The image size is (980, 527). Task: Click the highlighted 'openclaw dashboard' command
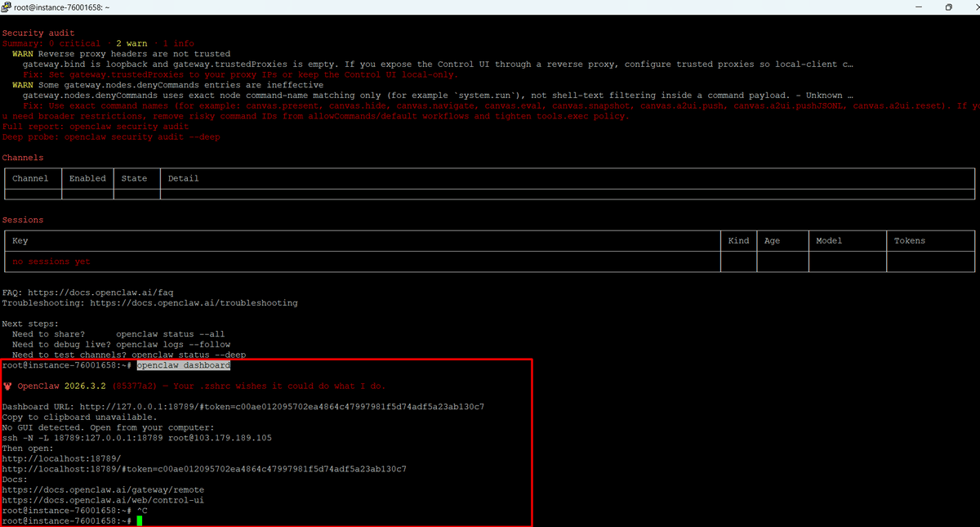click(183, 366)
